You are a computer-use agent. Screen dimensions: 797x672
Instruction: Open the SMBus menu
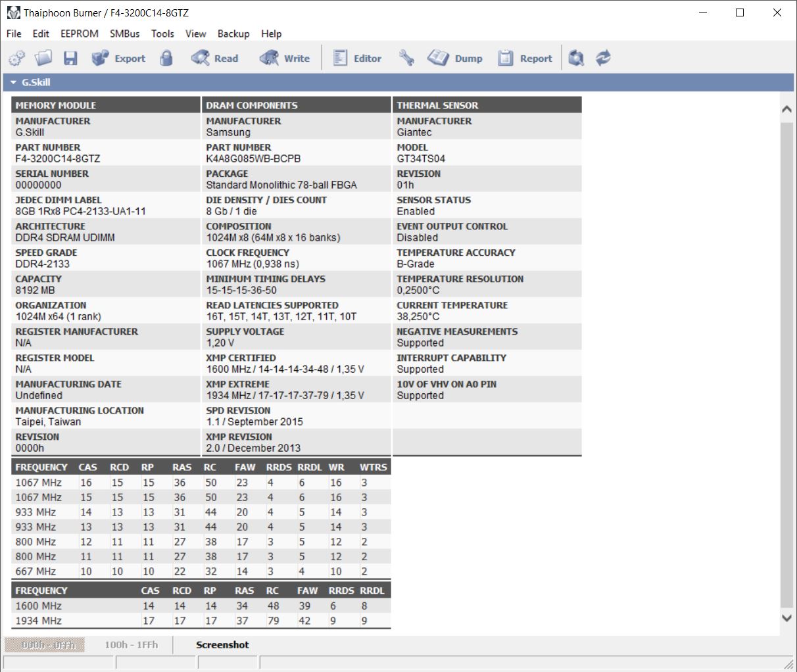(124, 34)
